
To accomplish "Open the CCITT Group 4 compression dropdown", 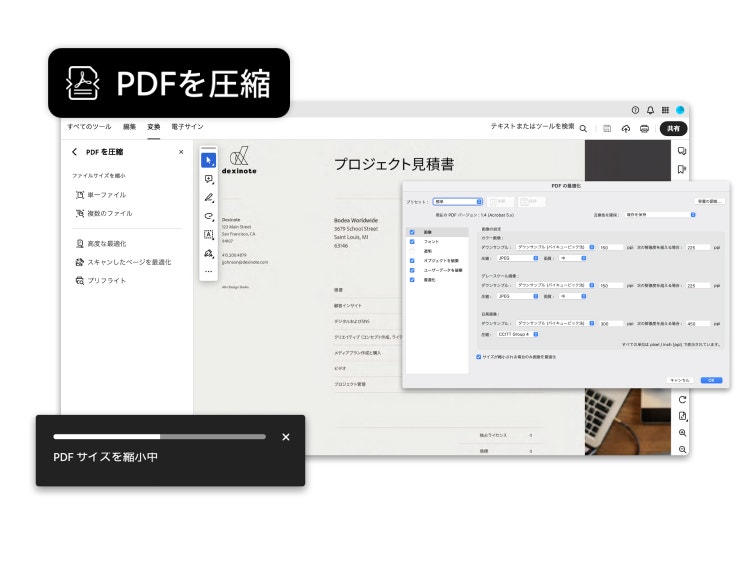I will pyautogui.click(x=518, y=334).
